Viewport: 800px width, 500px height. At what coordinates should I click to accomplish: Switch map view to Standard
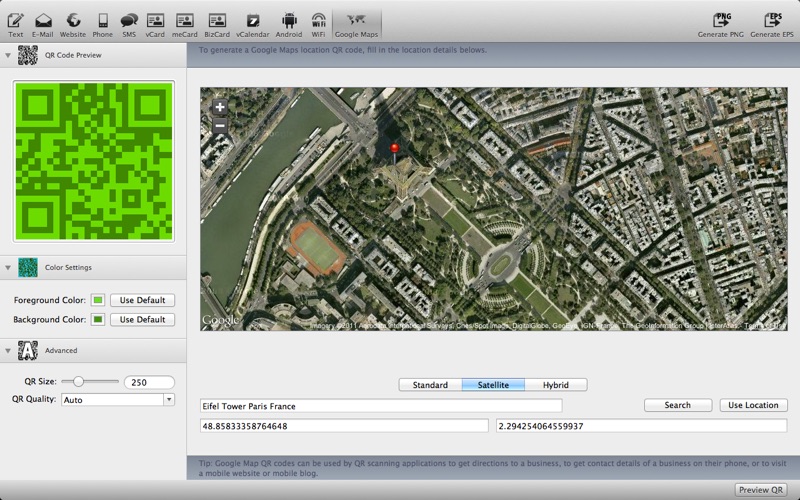(x=430, y=385)
